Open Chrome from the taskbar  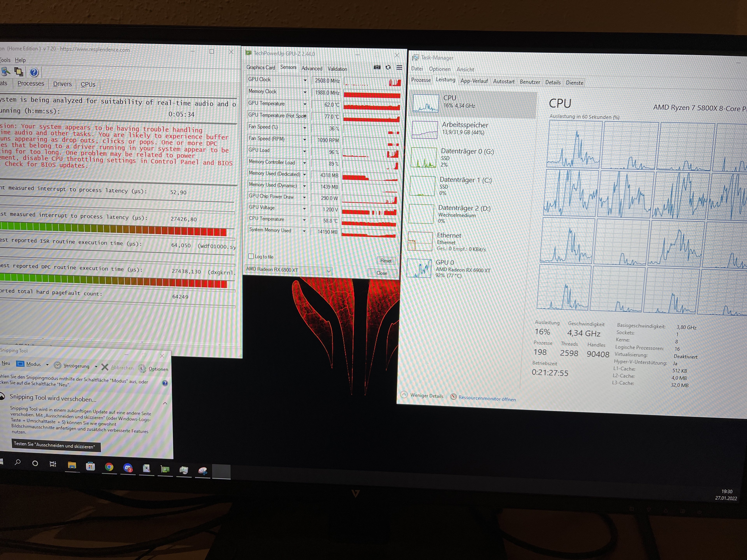pyautogui.click(x=109, y=467)
